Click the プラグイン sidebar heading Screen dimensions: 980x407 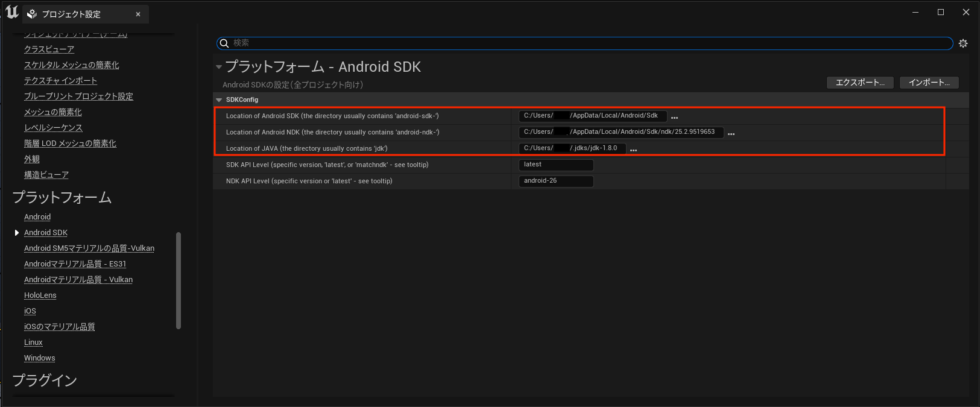tap(45, 380)
